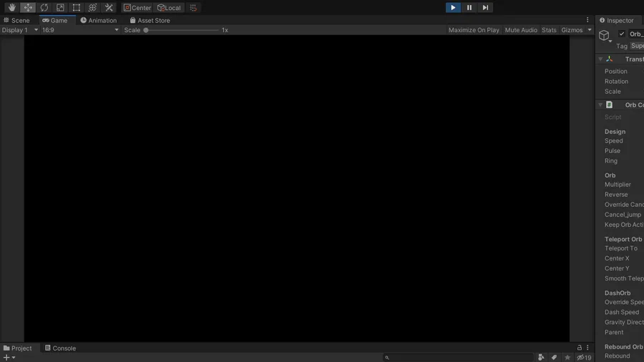Viewport: 644px width, 362px height.
Task: Click the Dash Speed property label
Action: pyautogui.click(x=621, y=313)
